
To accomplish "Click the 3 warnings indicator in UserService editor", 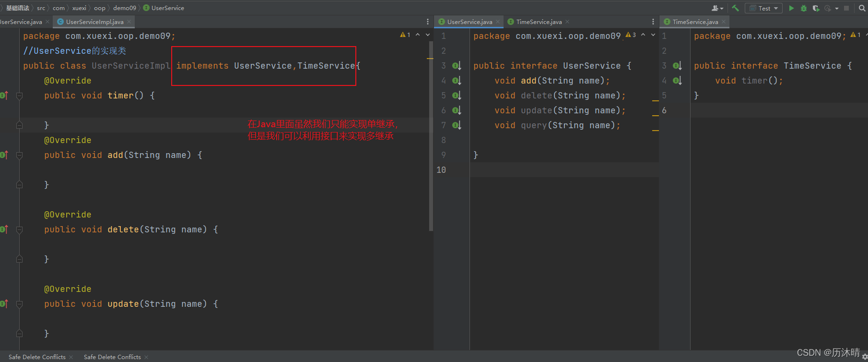I will [631, 35].
